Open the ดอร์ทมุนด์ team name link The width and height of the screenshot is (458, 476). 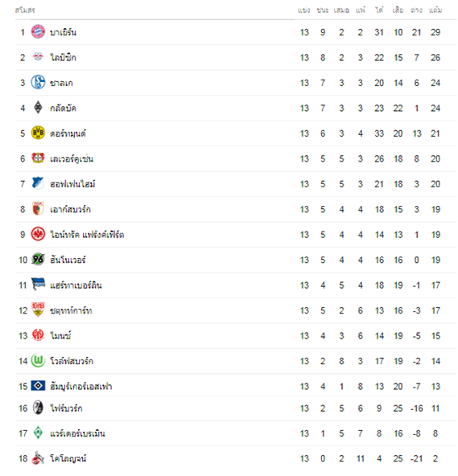point(68,133)
